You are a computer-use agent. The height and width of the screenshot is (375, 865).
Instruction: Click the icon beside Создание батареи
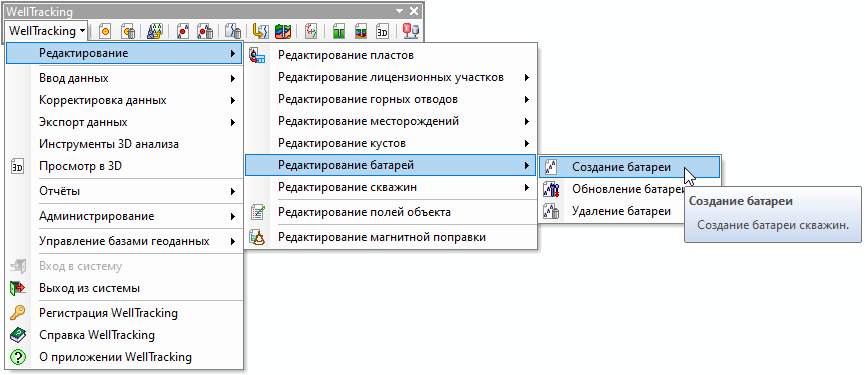coord(551,167)
